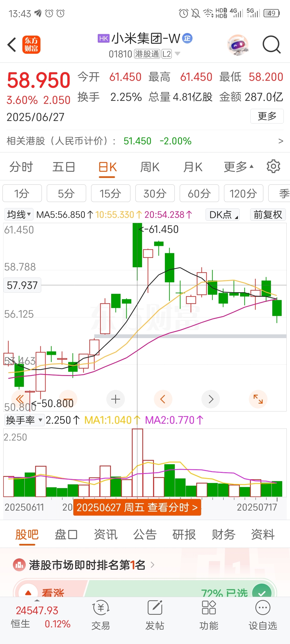This screenshot has height=644, width=290.
Task: Switch to 周K tab
Action: 150,167
